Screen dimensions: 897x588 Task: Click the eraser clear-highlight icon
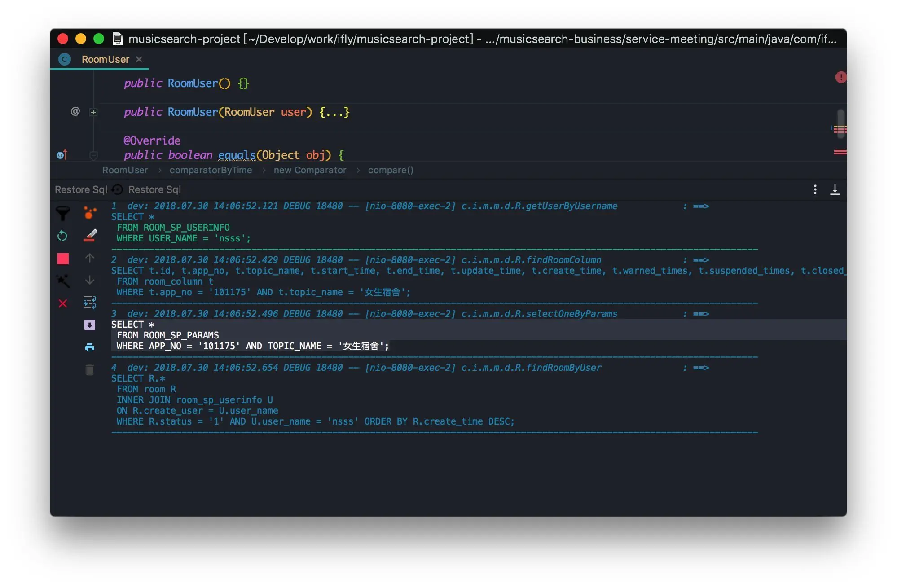tap(90, 235)
